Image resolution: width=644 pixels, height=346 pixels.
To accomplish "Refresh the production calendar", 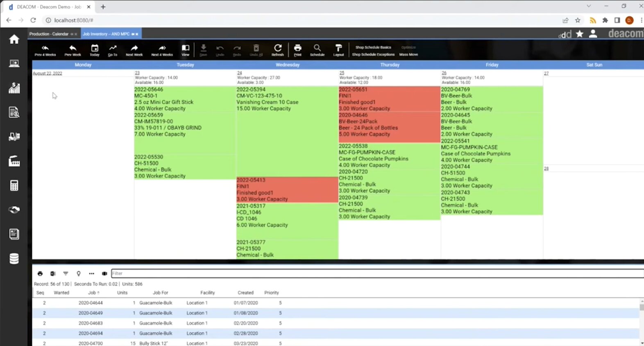I will pyautogui.click(x=278, y=50).
